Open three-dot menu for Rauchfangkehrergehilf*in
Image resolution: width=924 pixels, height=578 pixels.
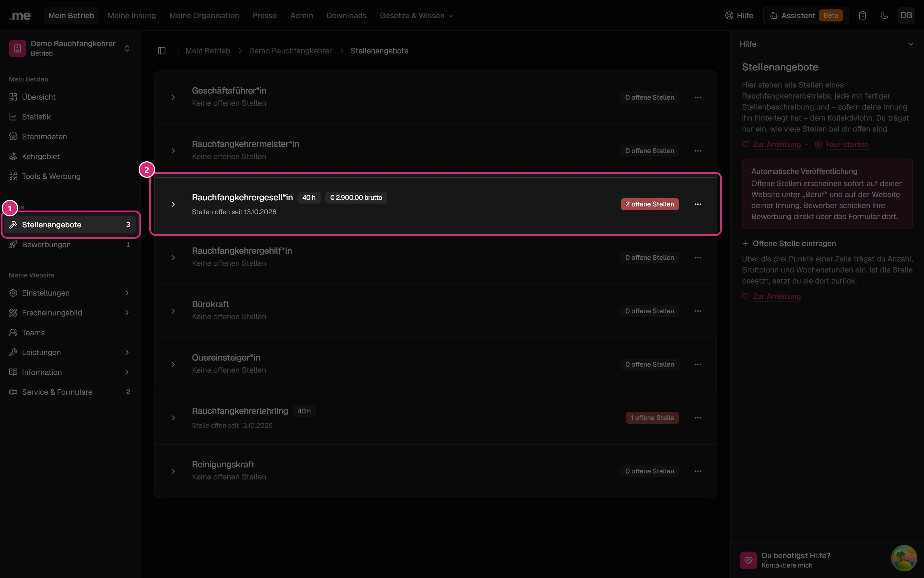698,258
